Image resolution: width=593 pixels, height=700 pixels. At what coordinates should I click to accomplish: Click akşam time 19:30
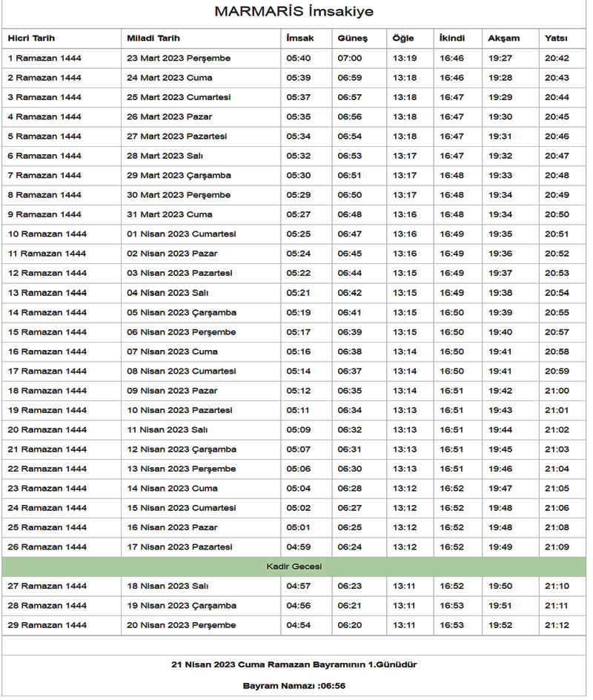point(500,117)
